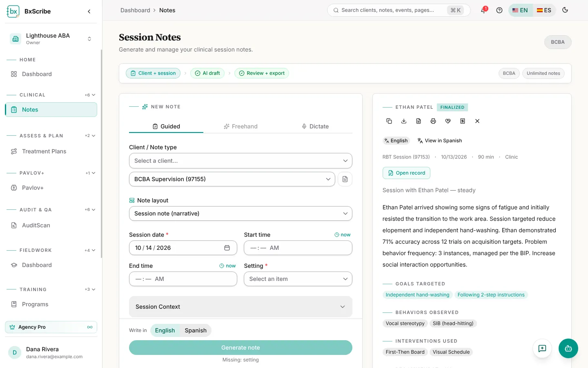This screenshot has height=368, width=588.
Task: Copy Ethan Patel note with copy icon
Action: 389,121
